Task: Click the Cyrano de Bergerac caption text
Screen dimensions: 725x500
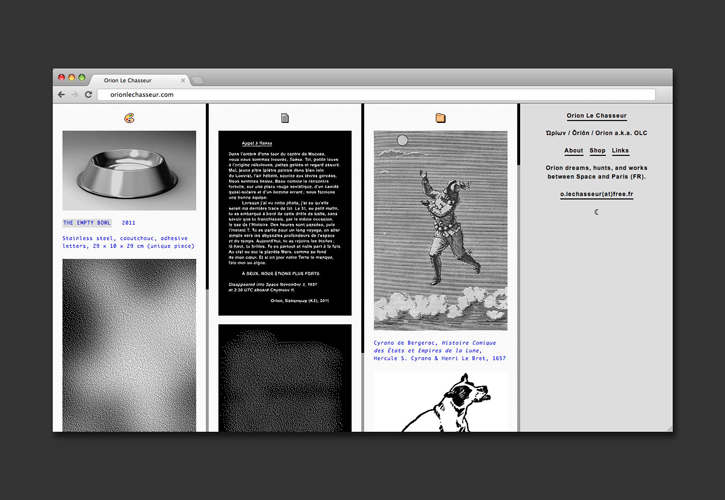Action: tap(440, 351)
